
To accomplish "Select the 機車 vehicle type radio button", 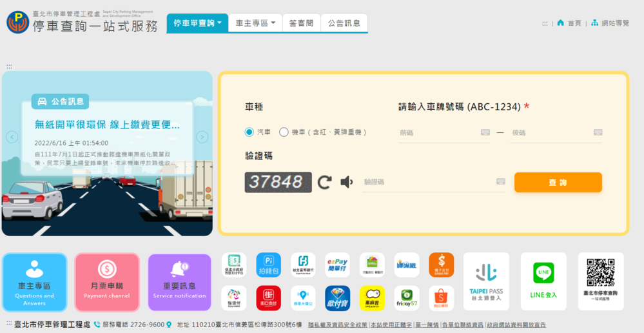I will coord(284,132).
